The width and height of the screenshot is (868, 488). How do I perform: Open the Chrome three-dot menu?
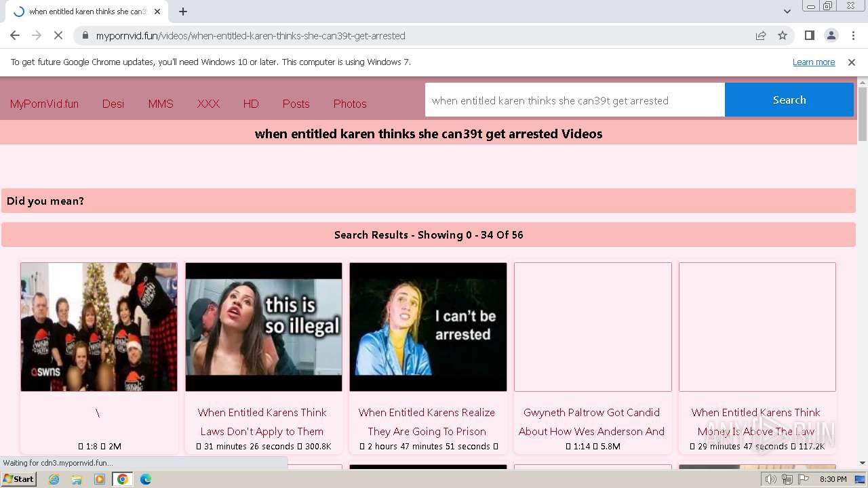(852, 35)
